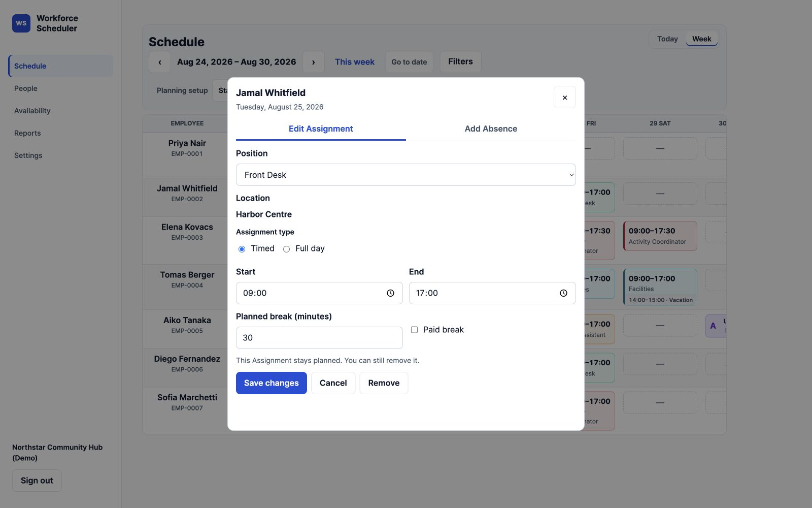Viewport: 812px width, 508px height.
Task: Switch to the Add Absence tab
Action: coord(491,129)
